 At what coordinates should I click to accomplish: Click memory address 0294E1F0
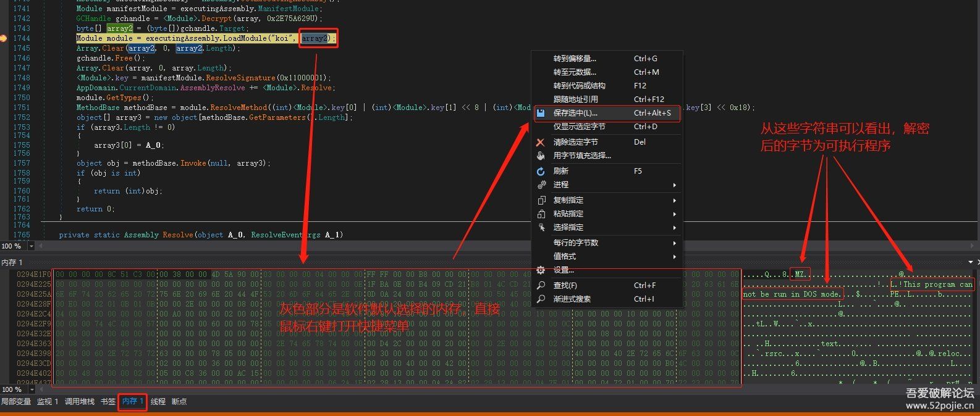coord(34,274)
